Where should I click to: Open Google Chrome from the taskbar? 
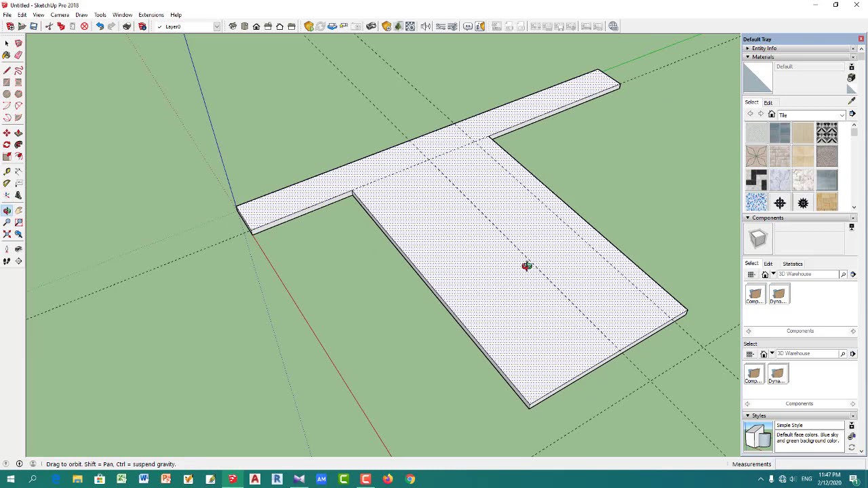(410, 479)
